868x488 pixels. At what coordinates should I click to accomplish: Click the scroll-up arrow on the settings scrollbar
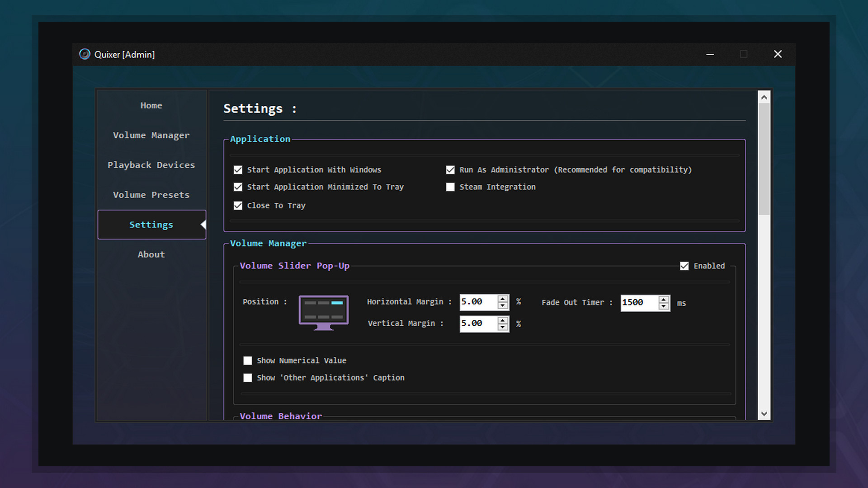pos(764,96)
